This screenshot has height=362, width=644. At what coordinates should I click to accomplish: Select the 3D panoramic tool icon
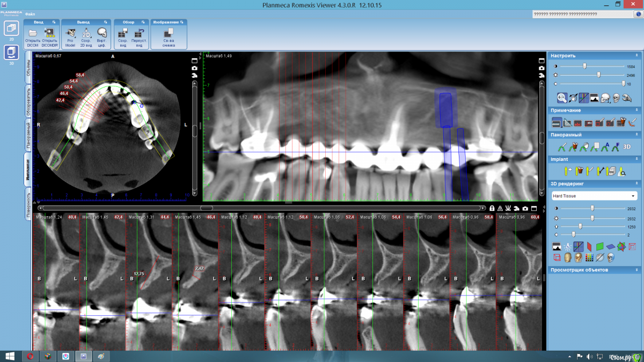pos(626,146)
